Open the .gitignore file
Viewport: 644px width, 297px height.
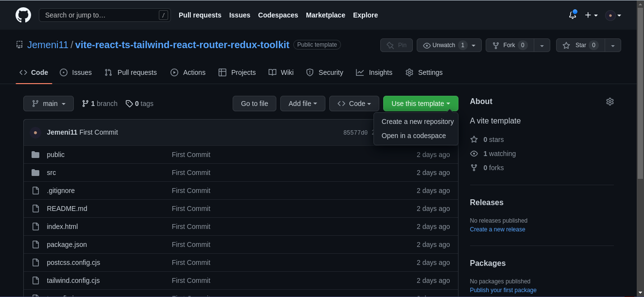click(61, 191)
